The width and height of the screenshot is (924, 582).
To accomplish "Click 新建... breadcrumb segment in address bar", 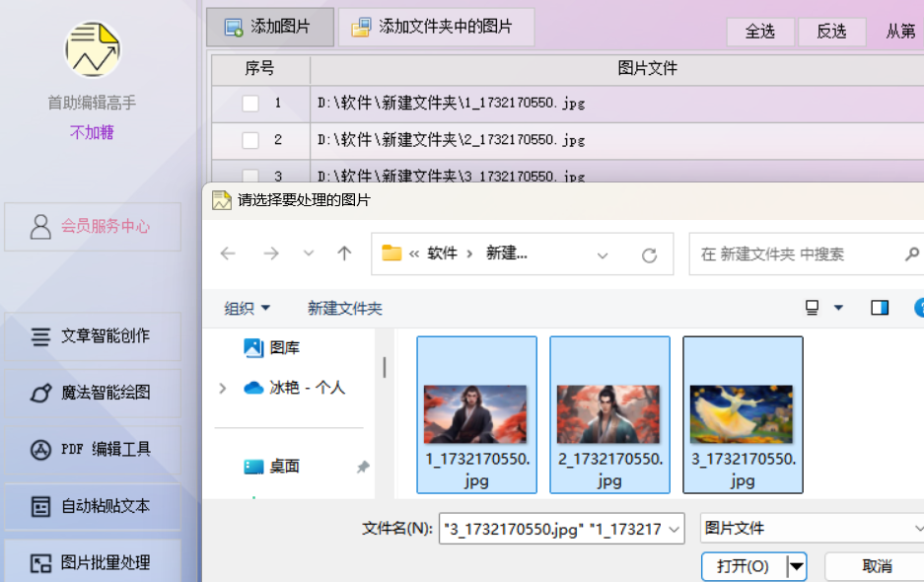I will tap(507, 254).
